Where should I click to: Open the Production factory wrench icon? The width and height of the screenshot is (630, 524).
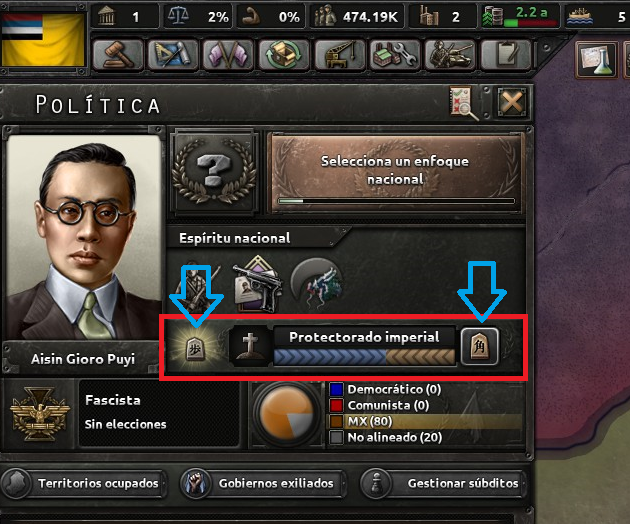[x=395, y=54]
